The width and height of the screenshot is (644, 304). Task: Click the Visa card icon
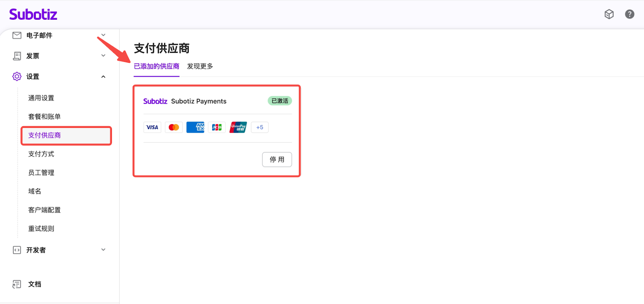tap(152, 127)
